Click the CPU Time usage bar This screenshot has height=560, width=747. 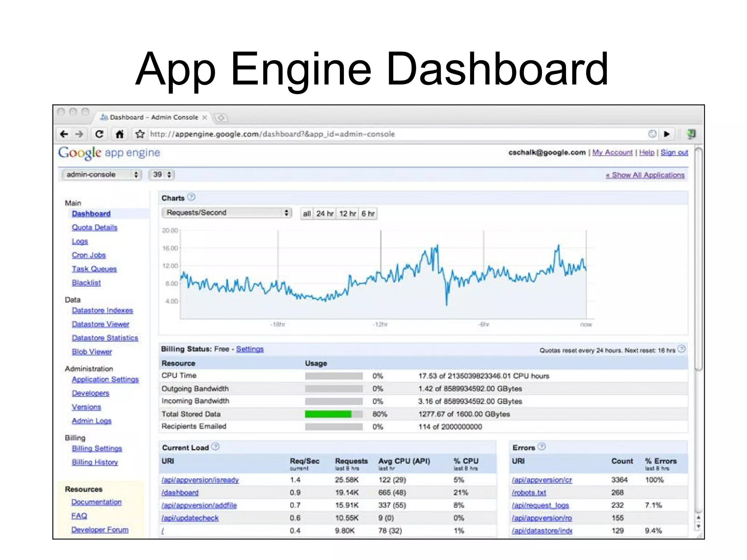(334, 376)
